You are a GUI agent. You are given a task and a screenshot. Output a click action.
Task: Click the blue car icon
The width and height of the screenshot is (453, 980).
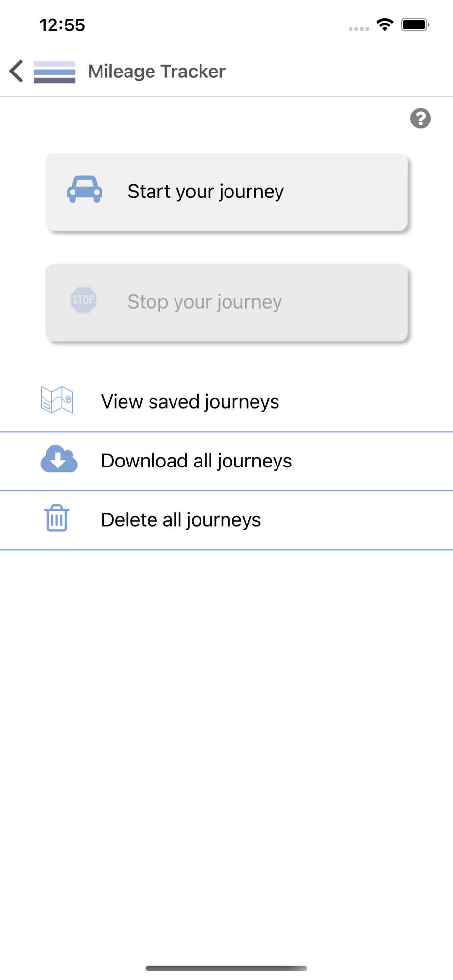pyautogui.click(x=85, y=190)
